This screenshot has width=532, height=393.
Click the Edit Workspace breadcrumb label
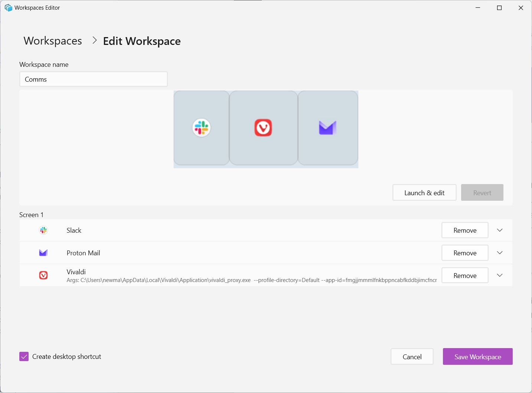point(142,41)
